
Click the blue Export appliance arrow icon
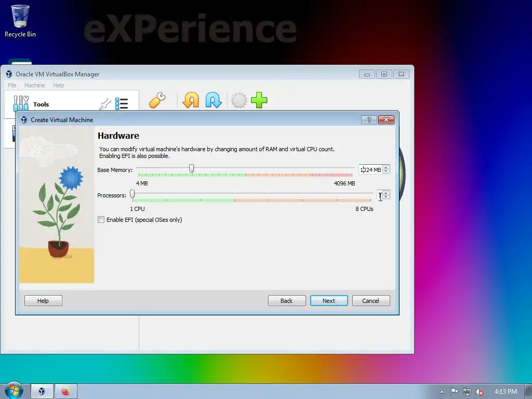[214, 100]
